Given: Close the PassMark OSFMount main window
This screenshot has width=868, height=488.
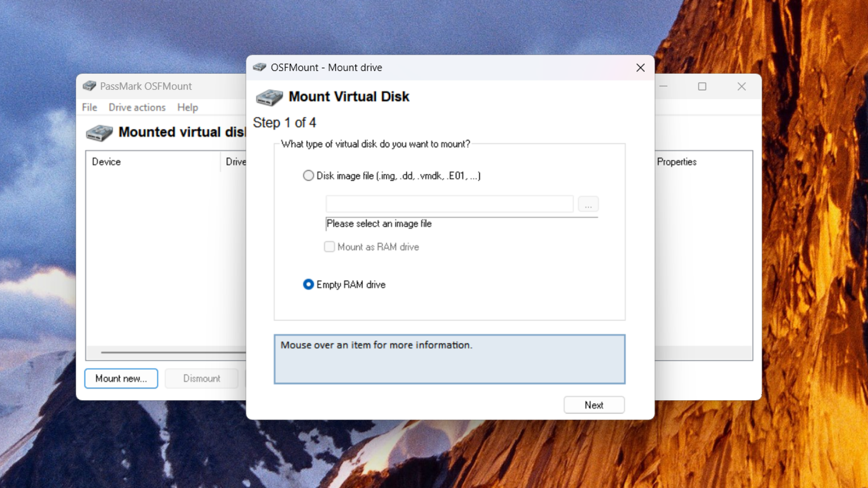Looking at the screenshot, I should pyautogui.click(x=741, y=86).
